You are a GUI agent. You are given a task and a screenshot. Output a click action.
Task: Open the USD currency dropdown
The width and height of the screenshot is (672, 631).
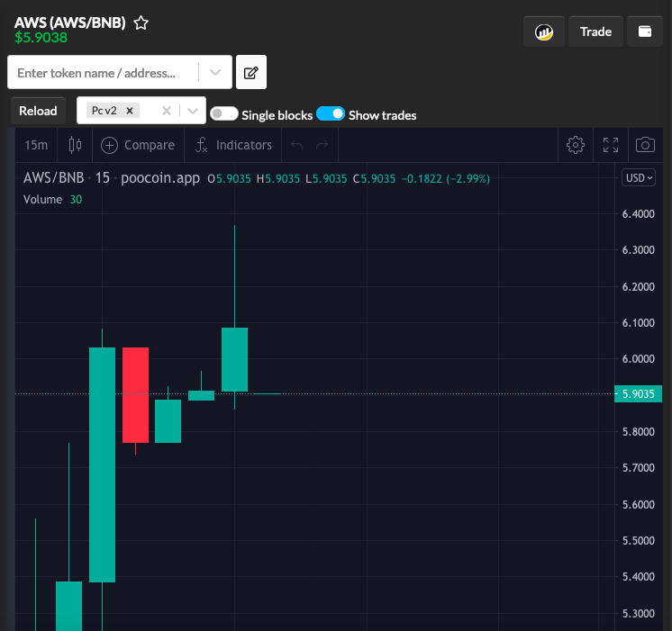(x=639, y=177)
